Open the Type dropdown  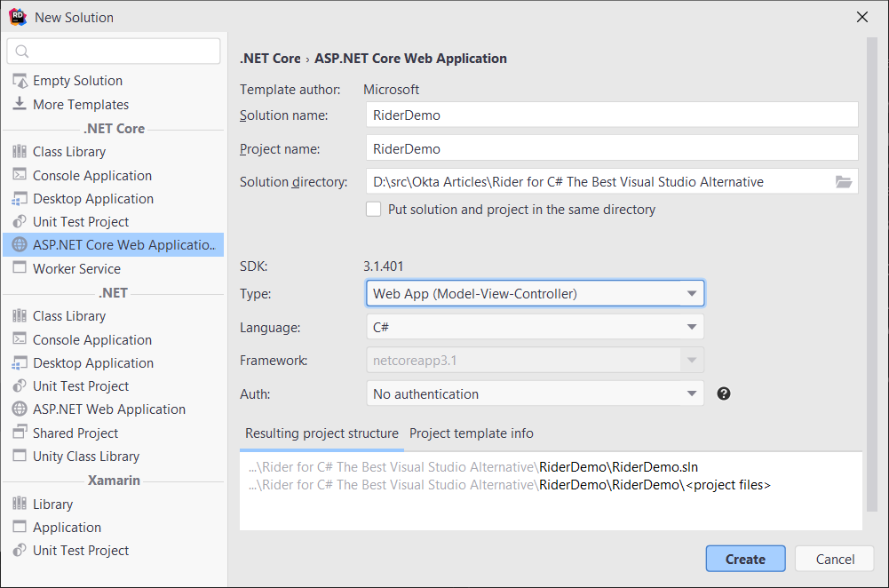[535, 294]
